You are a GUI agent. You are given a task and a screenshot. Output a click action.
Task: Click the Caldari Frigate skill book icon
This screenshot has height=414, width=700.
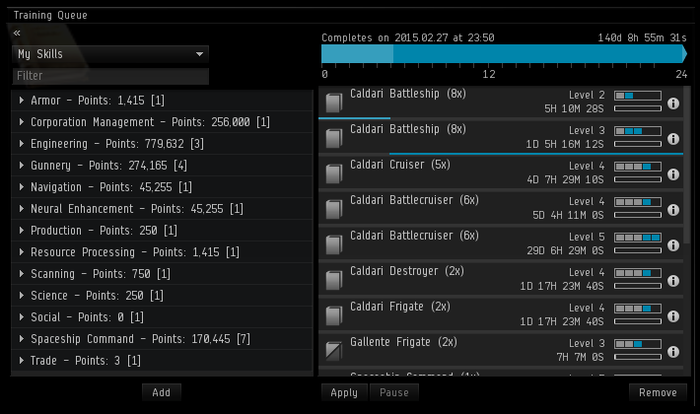tap(334, 316)
